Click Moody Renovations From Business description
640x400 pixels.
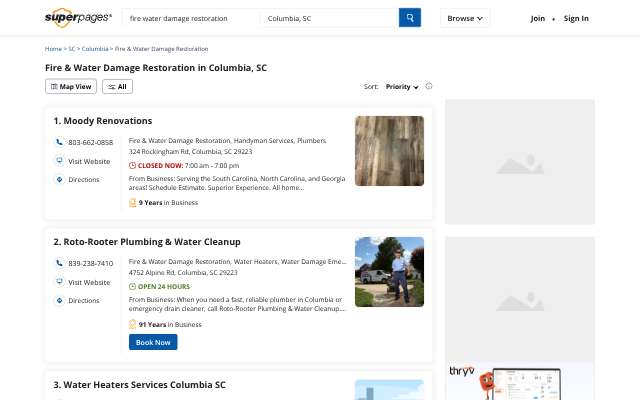click(x=237, y=183)
